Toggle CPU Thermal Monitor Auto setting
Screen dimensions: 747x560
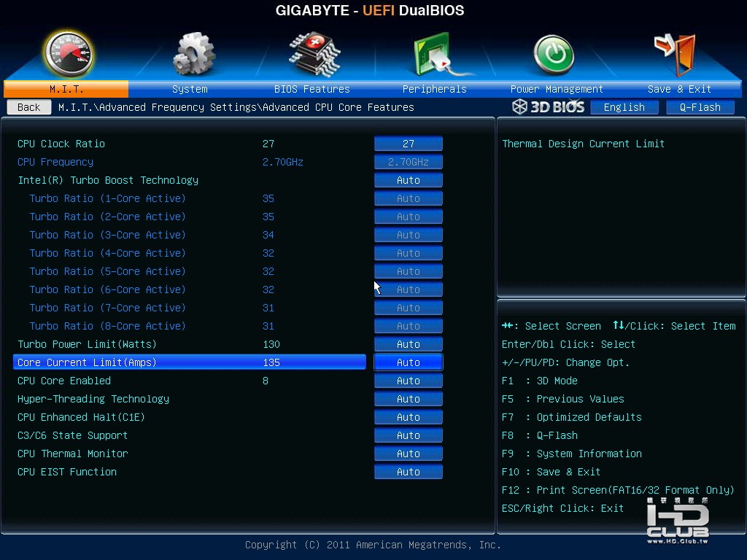(409, 454)
